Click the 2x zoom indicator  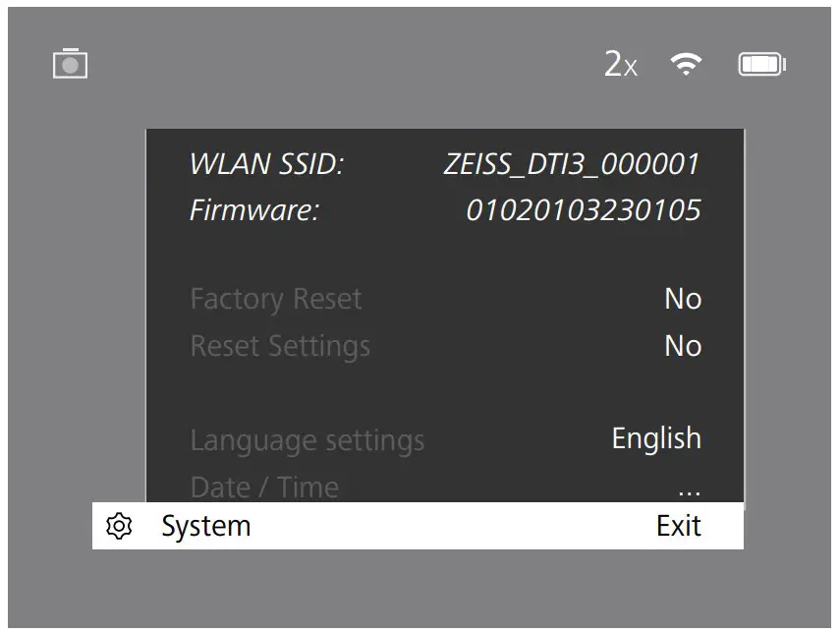(620, 63)
